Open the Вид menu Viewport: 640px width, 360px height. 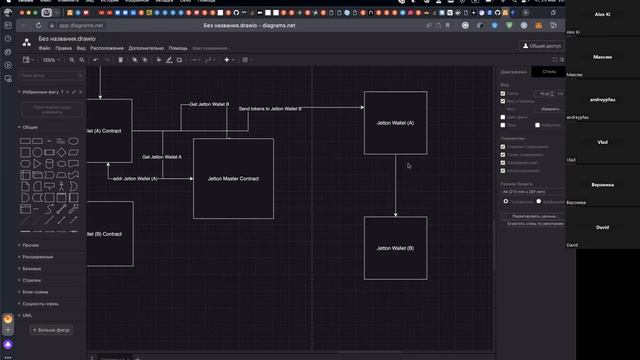(x=81, y=48)
